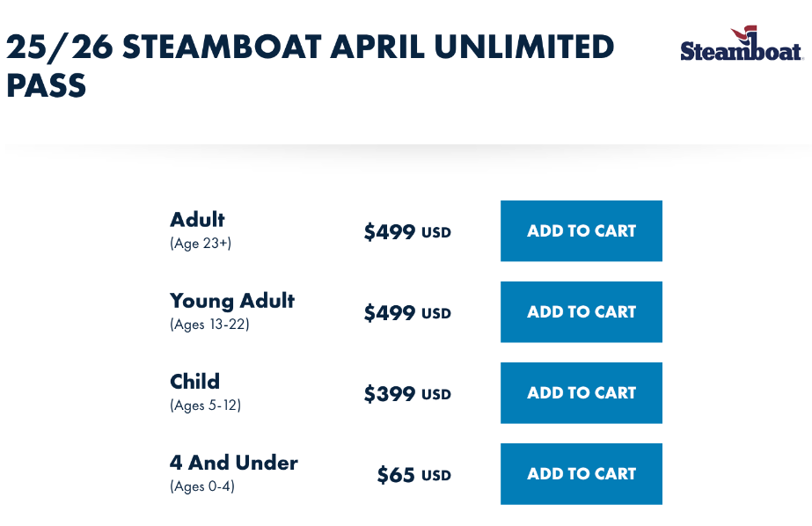Select the Adult pass label
The height and width of the screenshot is (526, 812).
click(x=197, y=220)
